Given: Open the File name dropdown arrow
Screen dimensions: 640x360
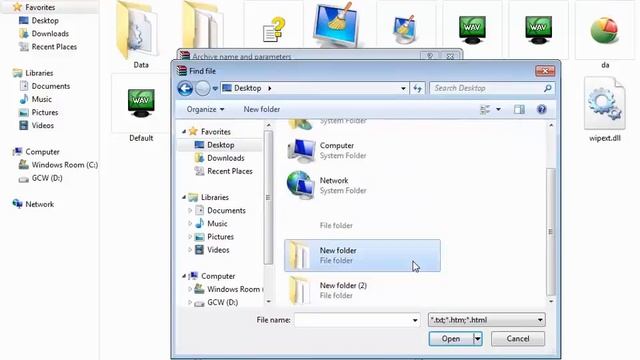Looking at the screenshot, I should tap(415, 320).
